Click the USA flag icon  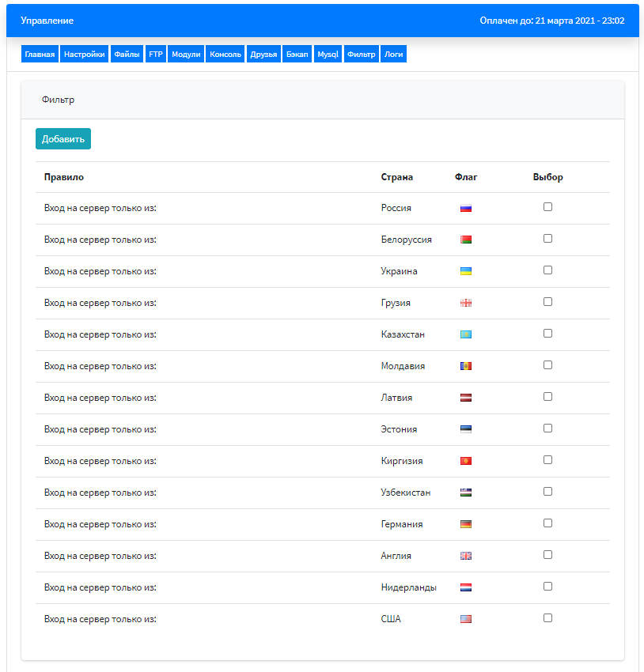(466, 619)
